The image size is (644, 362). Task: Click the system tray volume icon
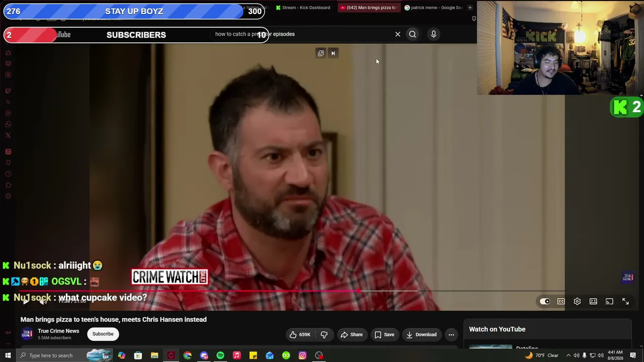[600, 355]
